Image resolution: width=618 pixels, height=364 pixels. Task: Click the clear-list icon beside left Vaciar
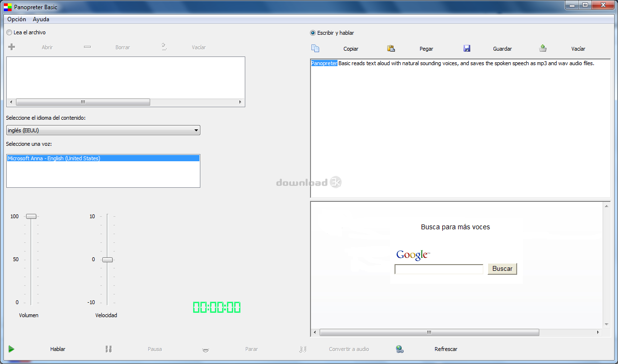point(164,47)
